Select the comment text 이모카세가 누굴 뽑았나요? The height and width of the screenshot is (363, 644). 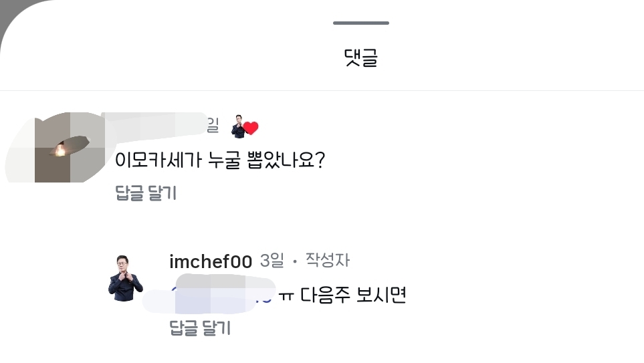pyautogui.click(x=220, y=159)
